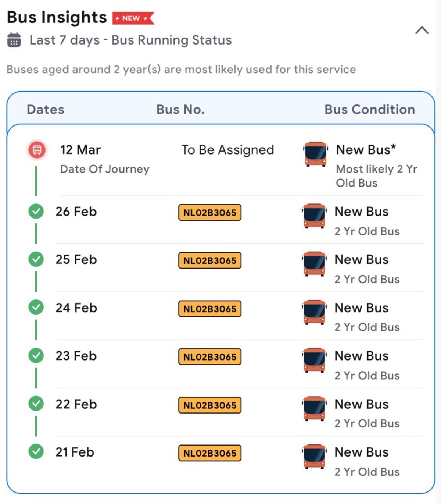Screen dimensions: 441x504
Task: Click the Dates column header
Action: click(46, 110)
